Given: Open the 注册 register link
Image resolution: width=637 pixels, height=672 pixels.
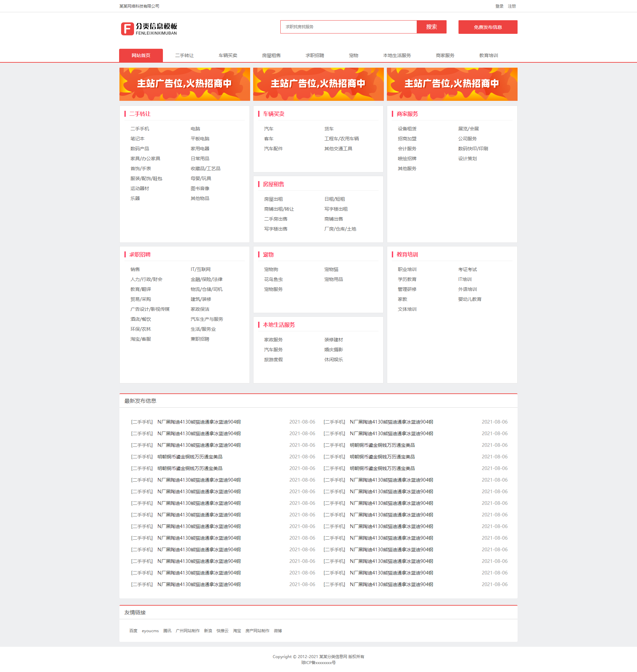Looking at the screenshot, I should (512, 6).
